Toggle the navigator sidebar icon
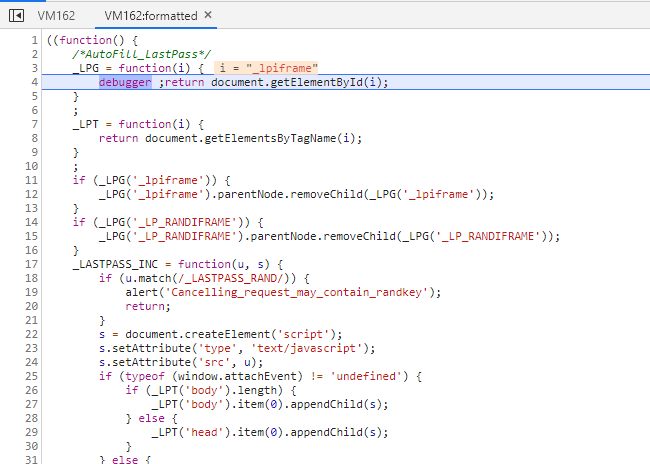This screenshot has height=464, width=650. (17, 16)
